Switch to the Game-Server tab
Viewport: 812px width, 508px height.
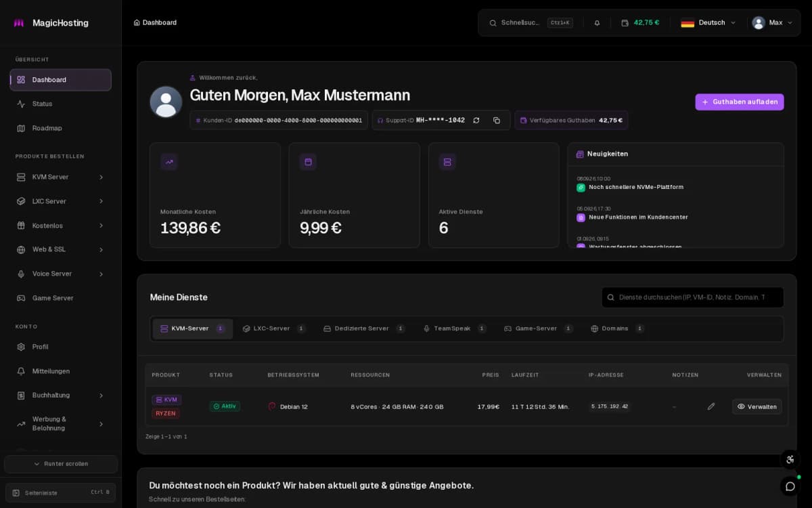tap(539, 329)
